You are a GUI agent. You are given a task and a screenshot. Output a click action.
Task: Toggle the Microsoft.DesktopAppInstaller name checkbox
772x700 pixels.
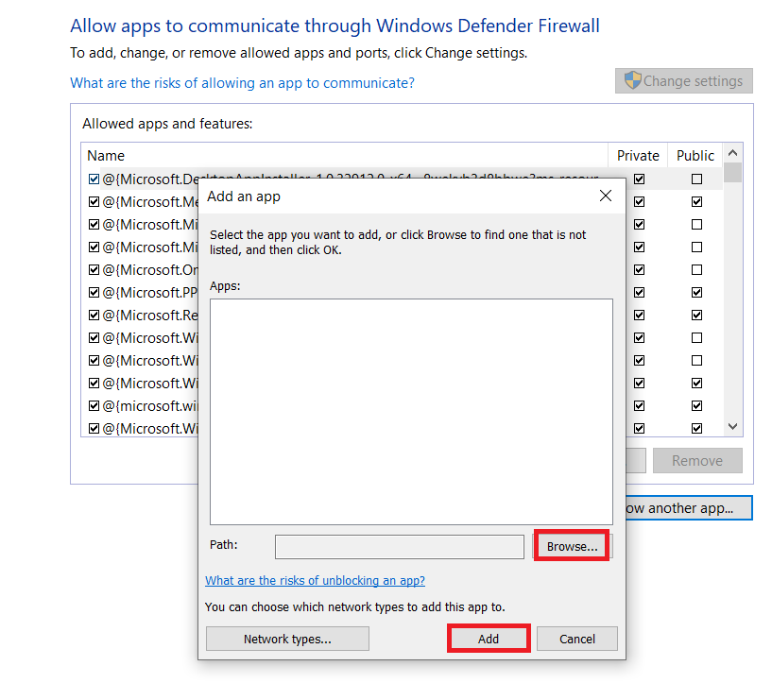[x=94, y=179]
